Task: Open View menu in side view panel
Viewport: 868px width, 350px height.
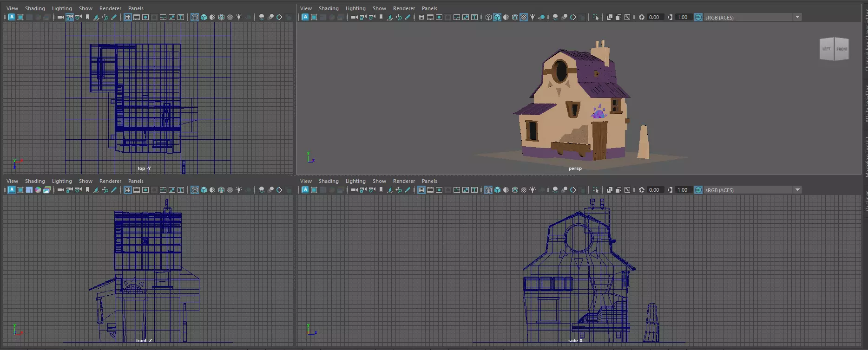Action: click(306, 181)
